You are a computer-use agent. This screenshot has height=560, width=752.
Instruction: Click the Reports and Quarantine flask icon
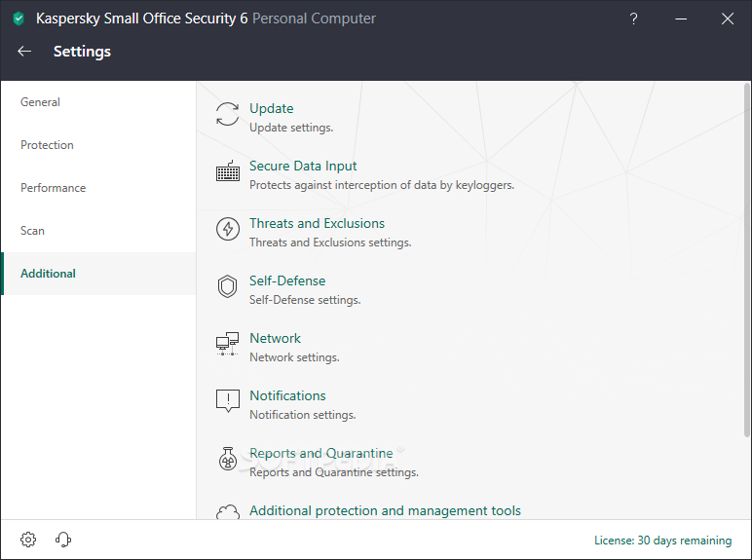click(227, 459)
